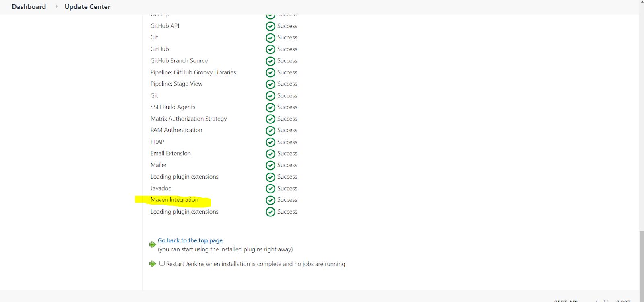This screenshot has width=644, height=302.
Task: Click the Pipeline: Stage View success icon
Action: pos(270,84)
